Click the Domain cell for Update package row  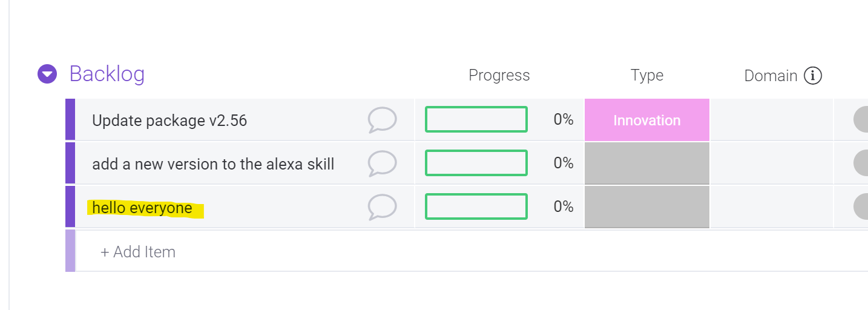771,120
